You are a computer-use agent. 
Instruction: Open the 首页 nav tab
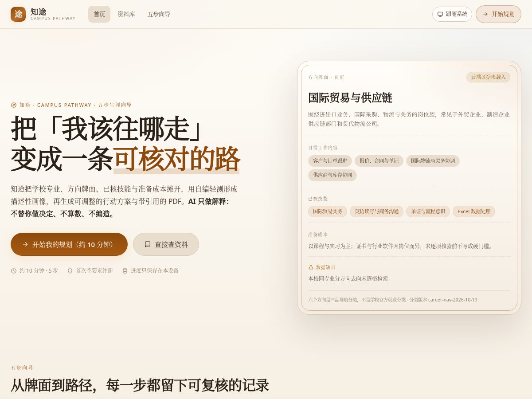pos(99,14)
